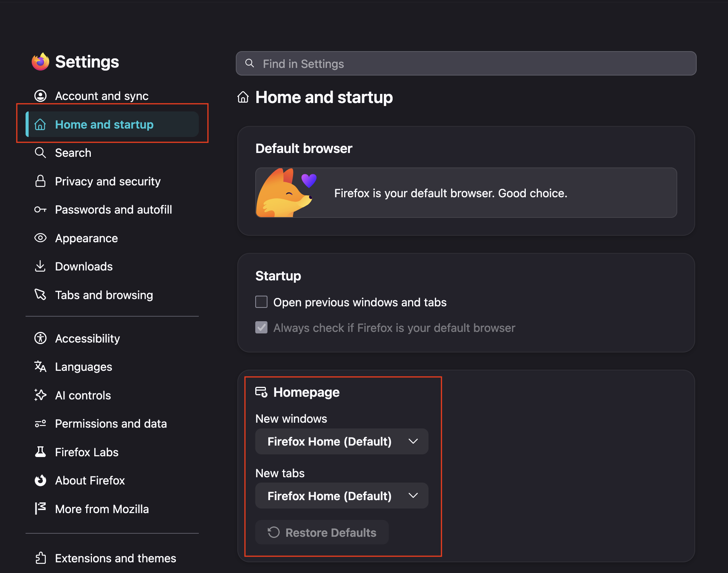
Task: Click the chevron on New windows dropdown
Action: [413, 441]
